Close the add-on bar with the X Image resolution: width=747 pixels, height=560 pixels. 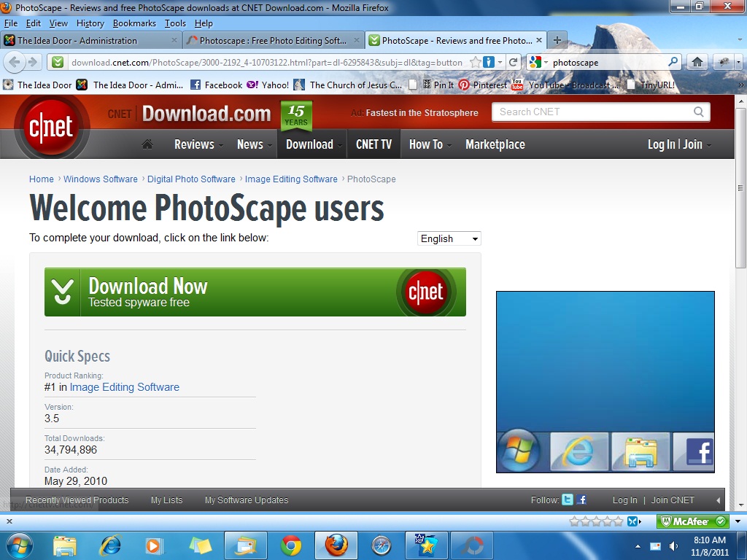click(9, 521)
